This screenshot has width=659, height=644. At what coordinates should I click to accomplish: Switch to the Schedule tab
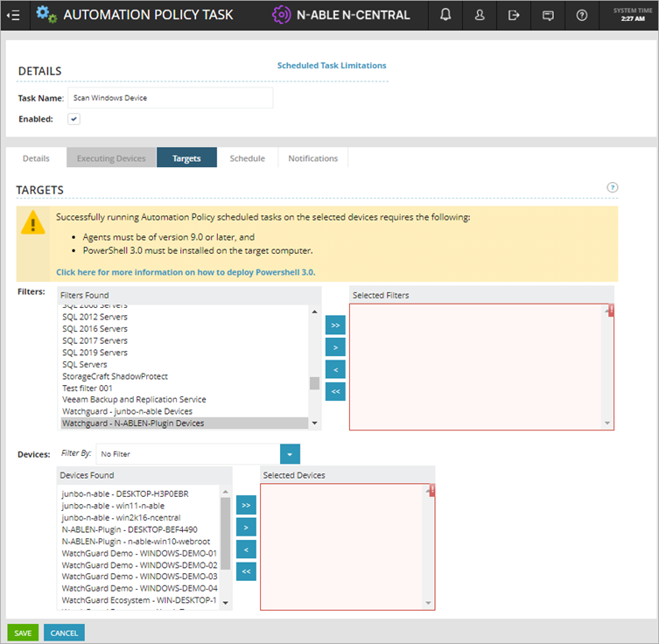click(x=247, y=158)
